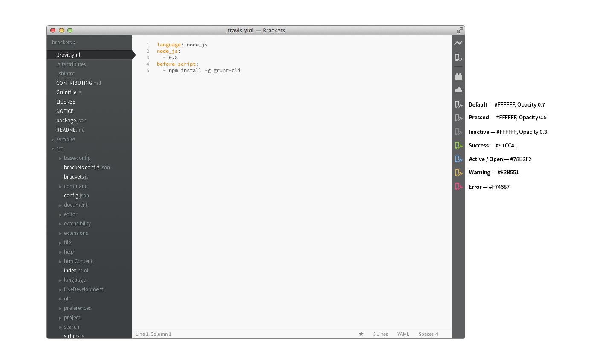597x364 pixels.
Task: Expand the extensions folder
Action: coord(61,233)
